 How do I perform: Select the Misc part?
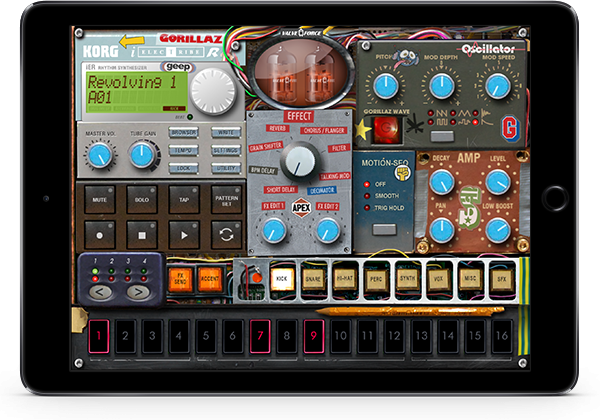pyautogui.click(x=470, y=279)
